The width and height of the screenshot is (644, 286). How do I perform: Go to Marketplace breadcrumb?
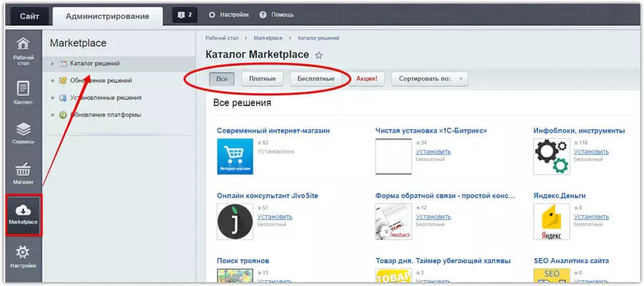click(268, 38)
